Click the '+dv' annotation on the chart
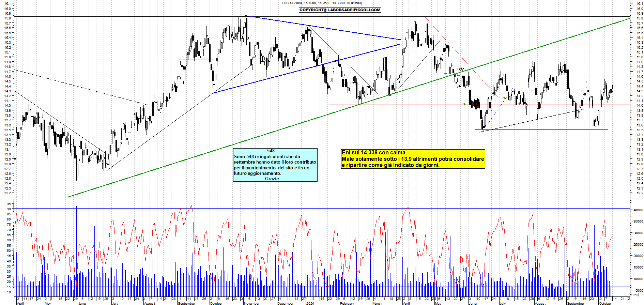The width and height of the screenshot is (644, 305). [x=460, y=69]
